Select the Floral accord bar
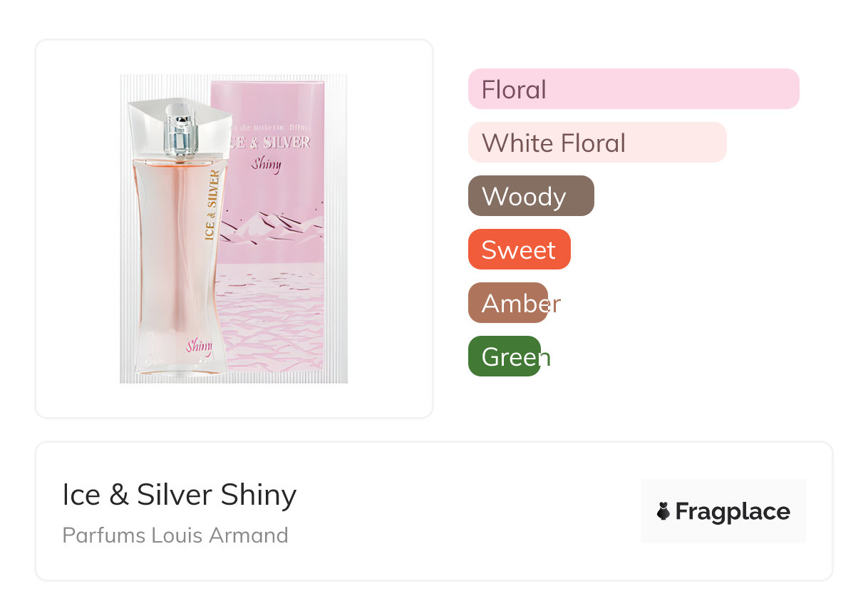Screen dimensions: 868x616 [x=633, y=89]
